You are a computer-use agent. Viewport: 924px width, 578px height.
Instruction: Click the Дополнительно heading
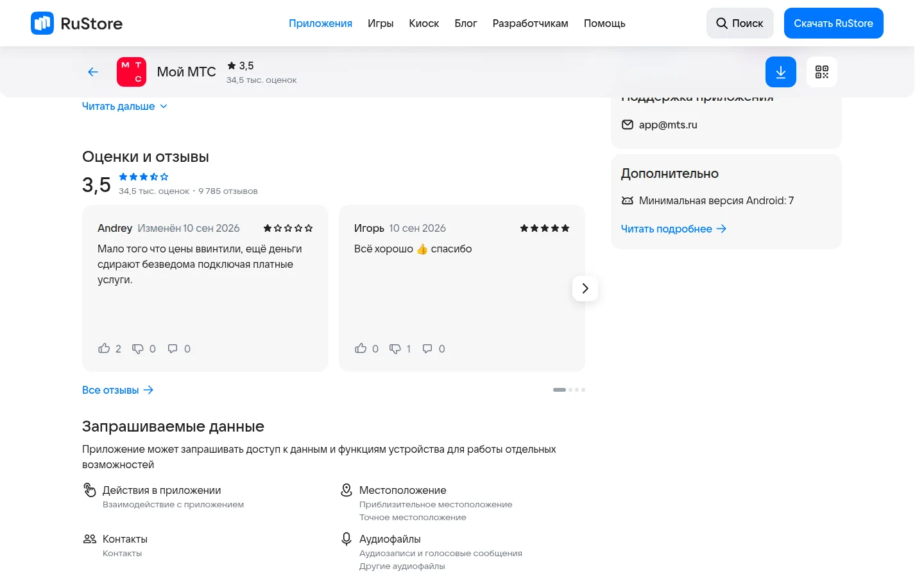click(x=670, y=173)
